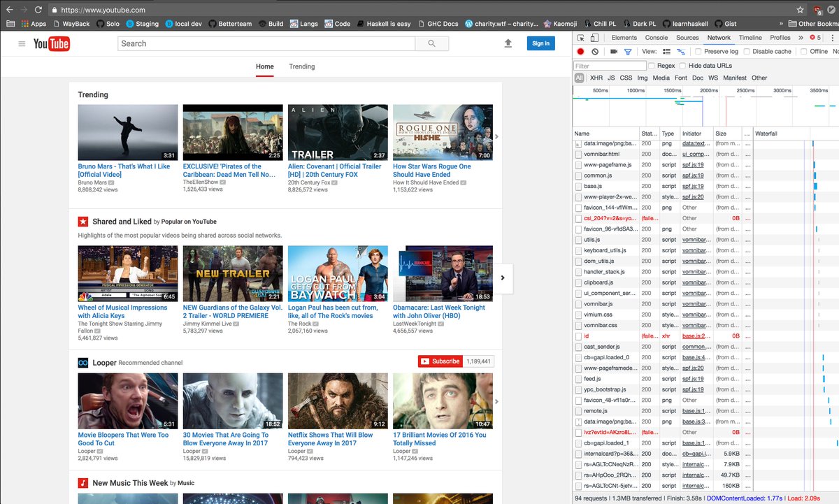The height and width of the screenshot is (504, 839).
Task: Open the Profiles tab
Action: coord(780,38)
